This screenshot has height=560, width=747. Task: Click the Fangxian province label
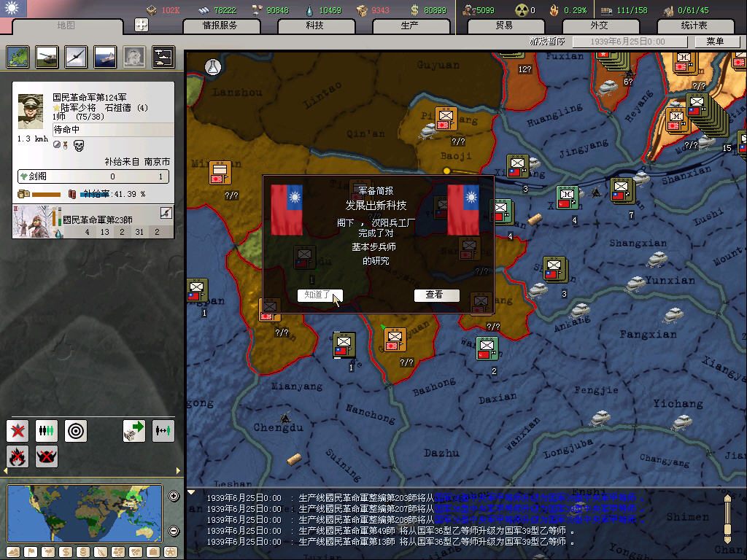[648, 334]
